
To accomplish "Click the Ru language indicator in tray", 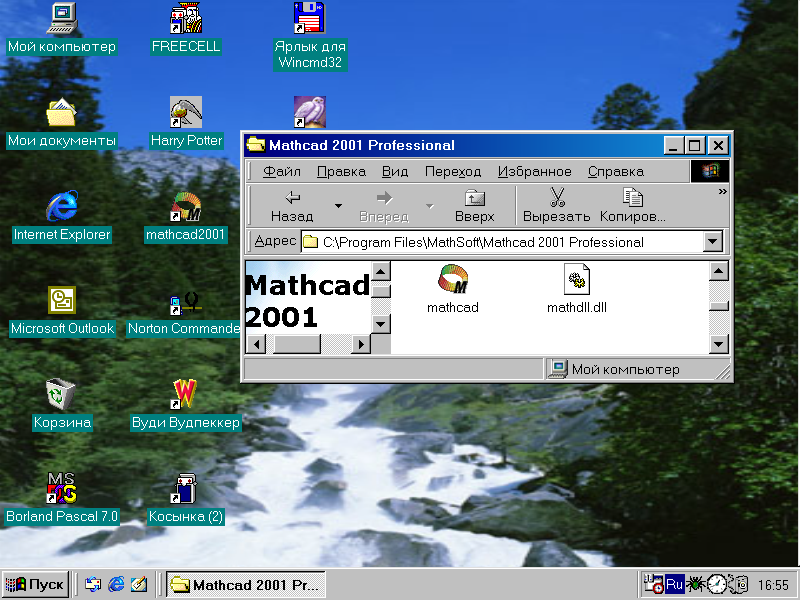I will click(x=674, y=584).
